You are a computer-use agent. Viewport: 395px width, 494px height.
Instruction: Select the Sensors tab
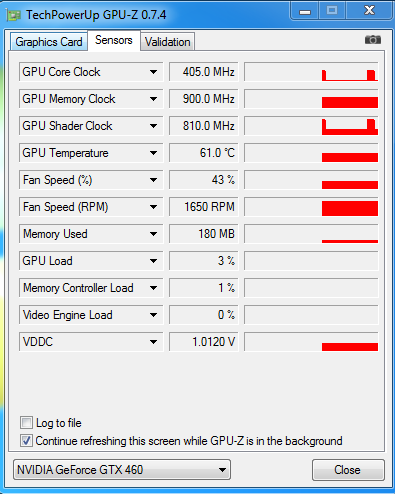click(114, 40)
